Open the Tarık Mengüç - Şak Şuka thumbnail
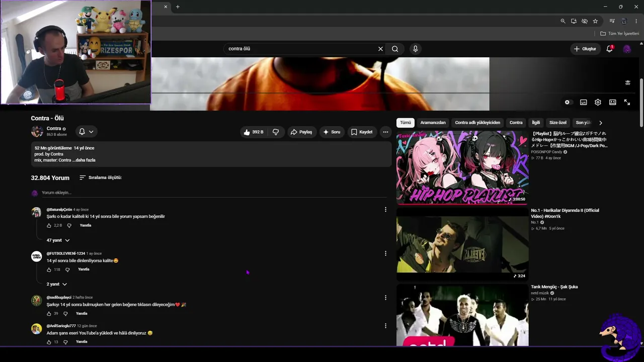 point(462,315)
